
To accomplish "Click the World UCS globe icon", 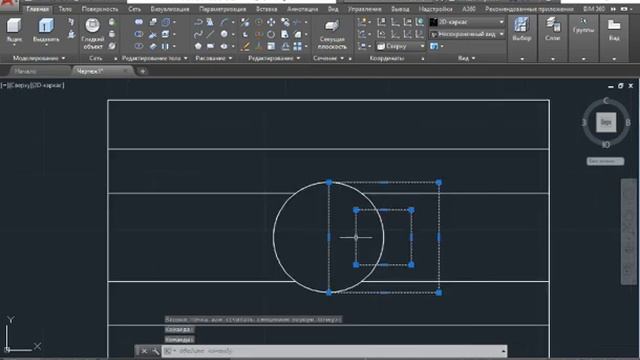I will coord(420,22).
